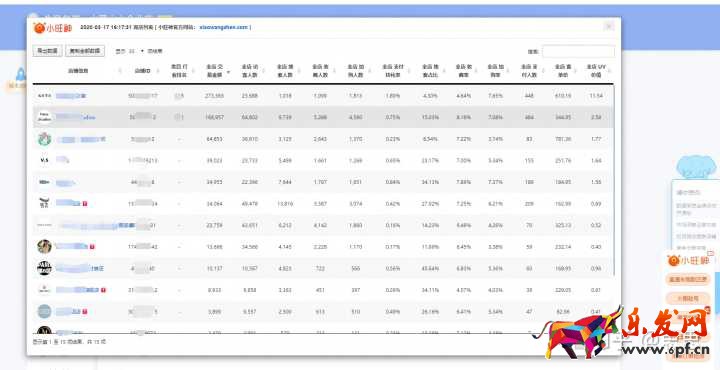This screenshot has height=370, width=720.
Task: Open the xiaowangshen.com website link
Action: [223, 28]
